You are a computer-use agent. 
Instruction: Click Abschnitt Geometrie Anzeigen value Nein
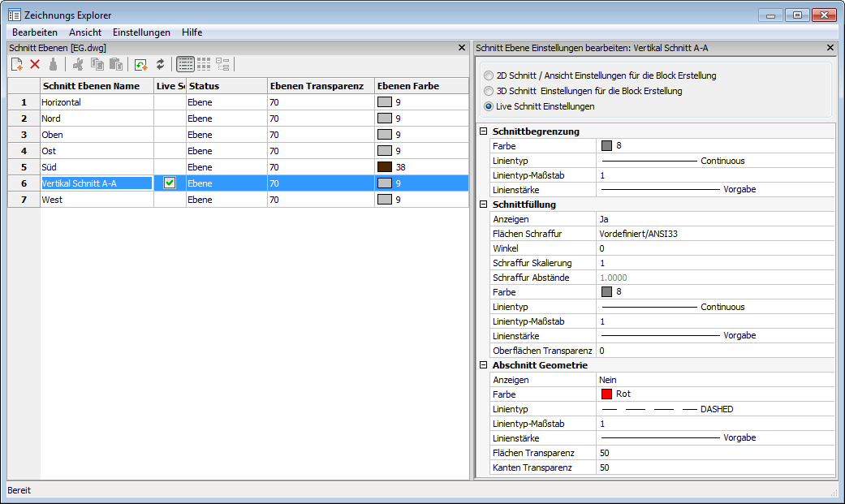pos(715,380)
